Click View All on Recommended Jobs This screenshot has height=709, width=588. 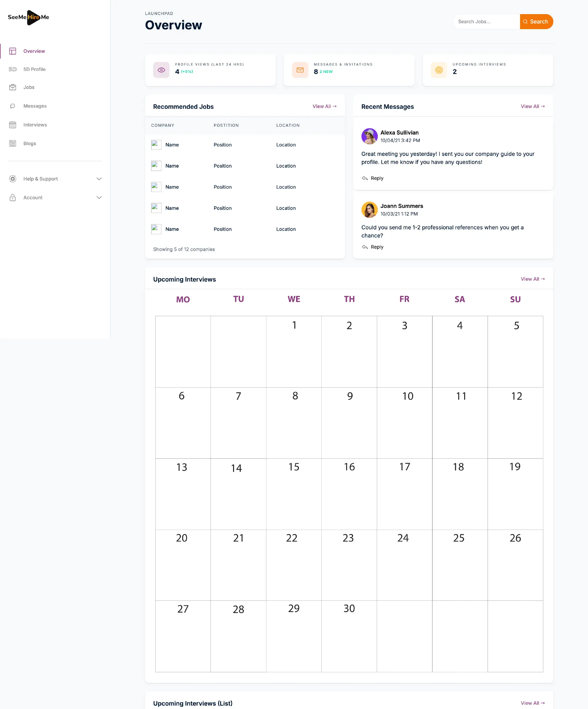pos(324,106)
